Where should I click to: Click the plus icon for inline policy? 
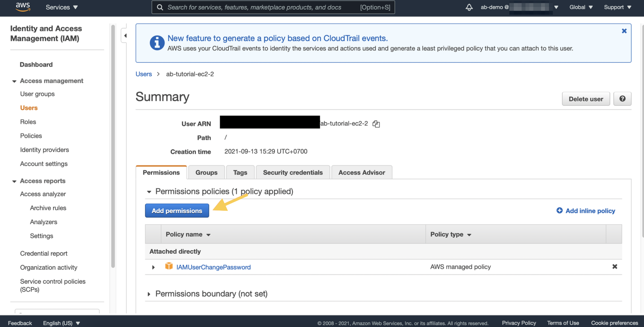tap(559, 210)
